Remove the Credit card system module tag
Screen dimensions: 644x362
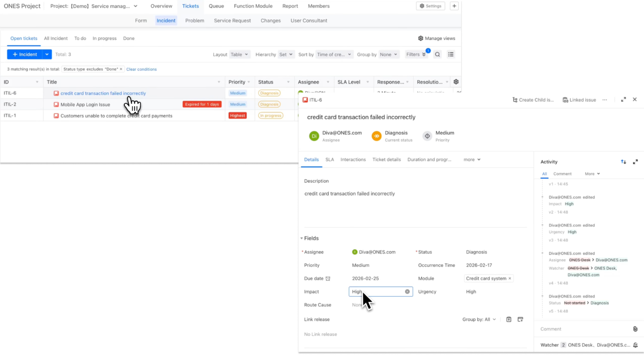click(x=510, y=278)
